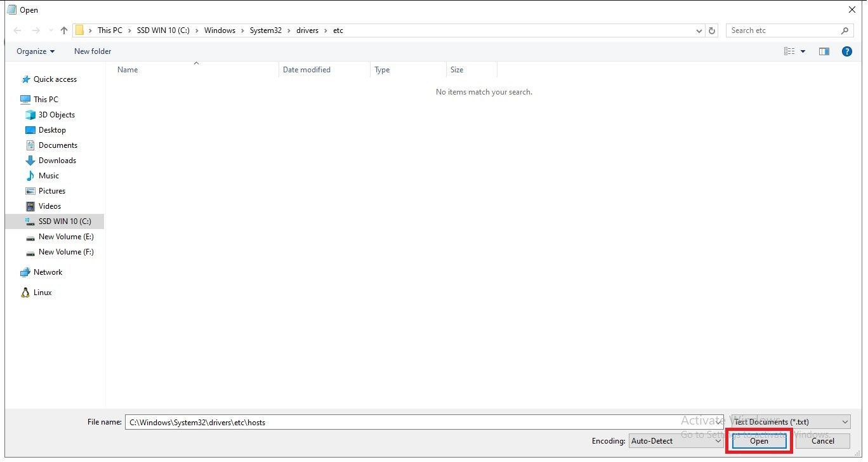
Task: Open the Organize menu
Action: (x=35, y=51)
